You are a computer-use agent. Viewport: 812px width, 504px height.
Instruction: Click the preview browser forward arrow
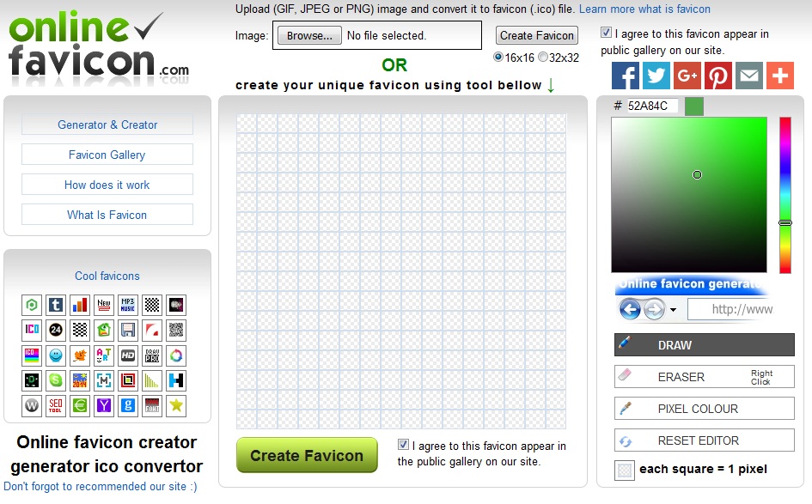[x=654, y=310]
